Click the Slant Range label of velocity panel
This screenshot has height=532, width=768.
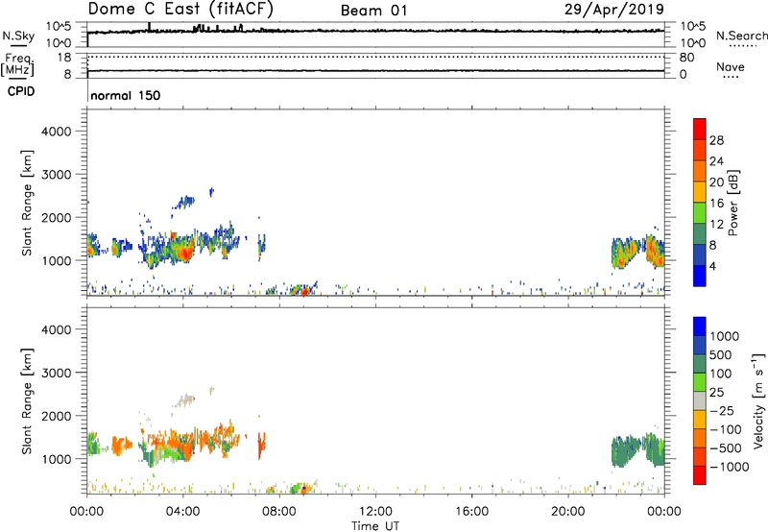point(27,401)
